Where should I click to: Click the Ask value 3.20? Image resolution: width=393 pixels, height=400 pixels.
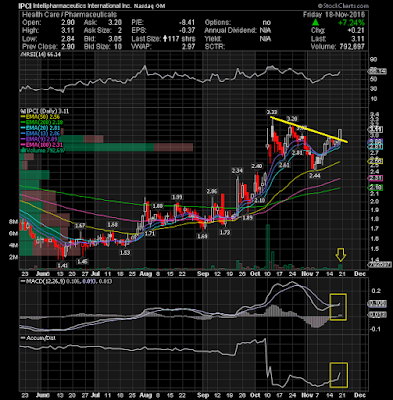coord(115,23)
